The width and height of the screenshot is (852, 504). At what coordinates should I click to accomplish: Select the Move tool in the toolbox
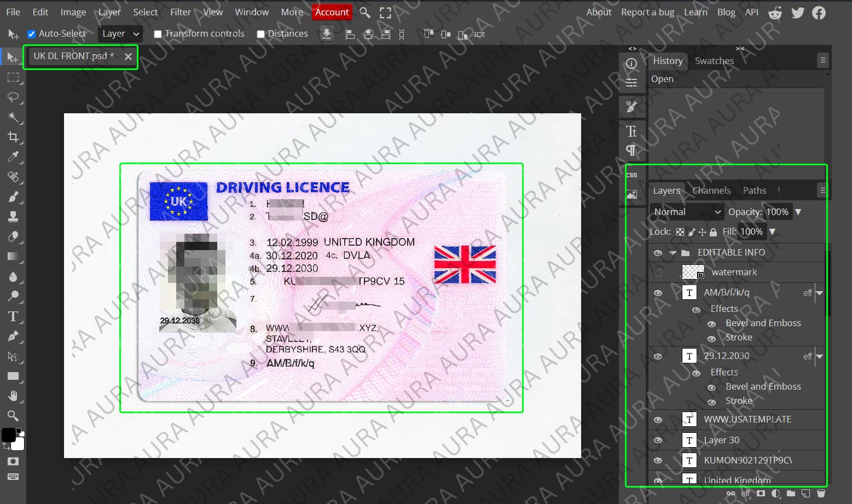click(x=13, y=57)
